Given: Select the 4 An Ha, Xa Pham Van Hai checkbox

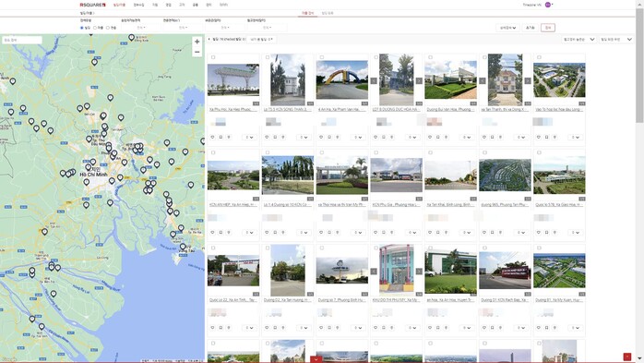Looking at the screenshot, I should (x=322, y=57).
